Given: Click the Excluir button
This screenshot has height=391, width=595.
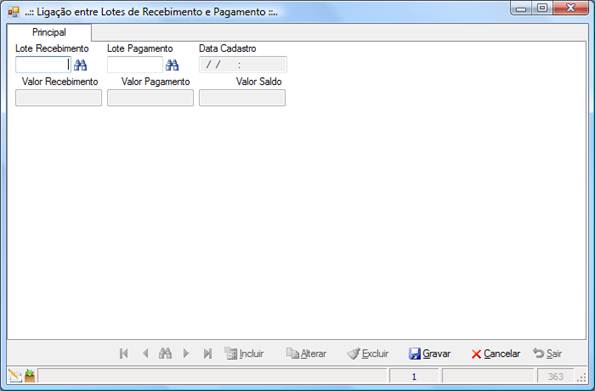Looking at the screenshot, I should [368, 353].
